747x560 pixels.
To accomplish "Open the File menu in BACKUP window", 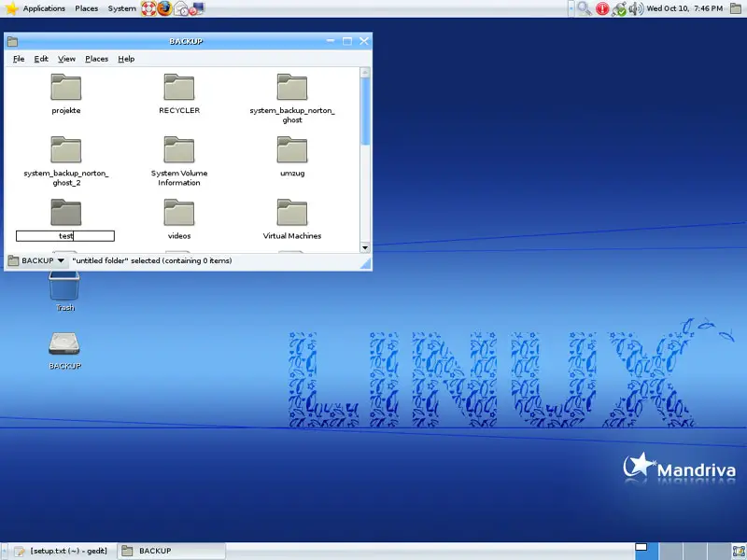I will pyautogui.click(x=19, y=59).
